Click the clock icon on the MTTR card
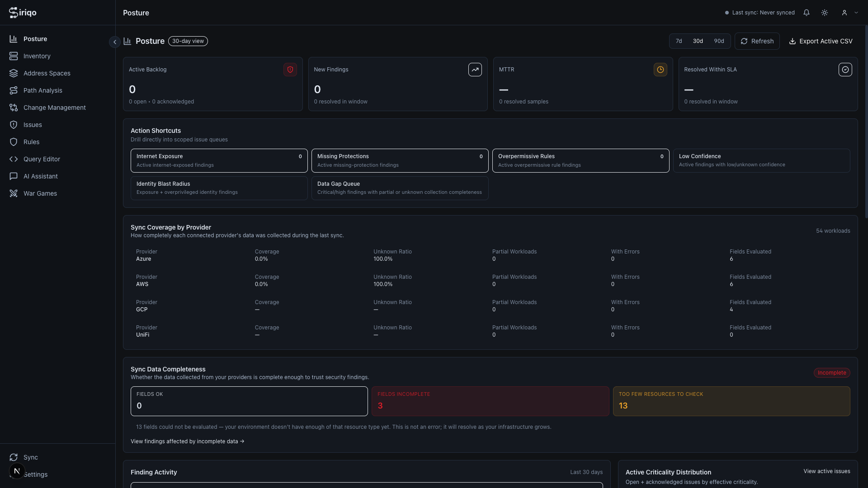Screen dimensions: 868x488 [x=660, y=70]
